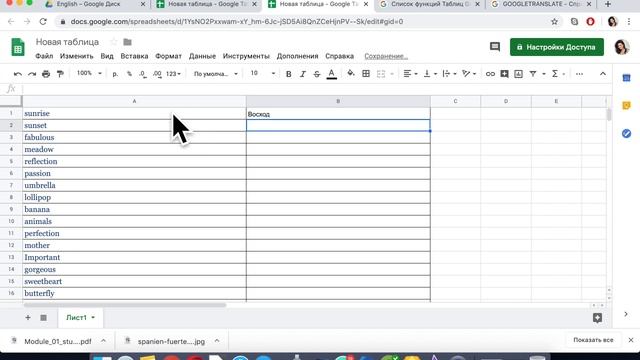Format as currency with ruble icon

tap(115, 74)
